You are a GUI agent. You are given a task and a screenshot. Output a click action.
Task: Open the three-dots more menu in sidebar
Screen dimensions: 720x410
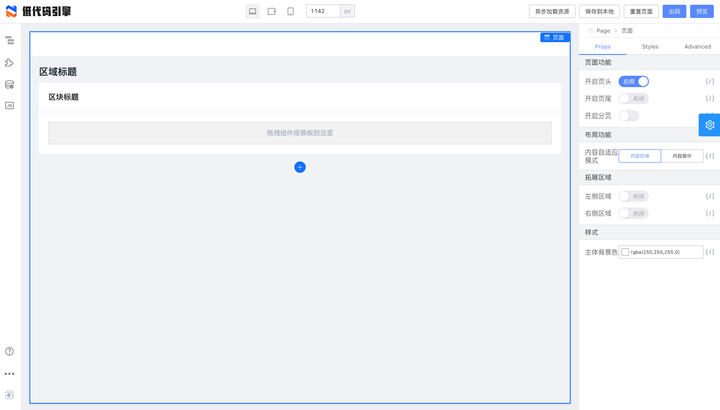(9, 374)
